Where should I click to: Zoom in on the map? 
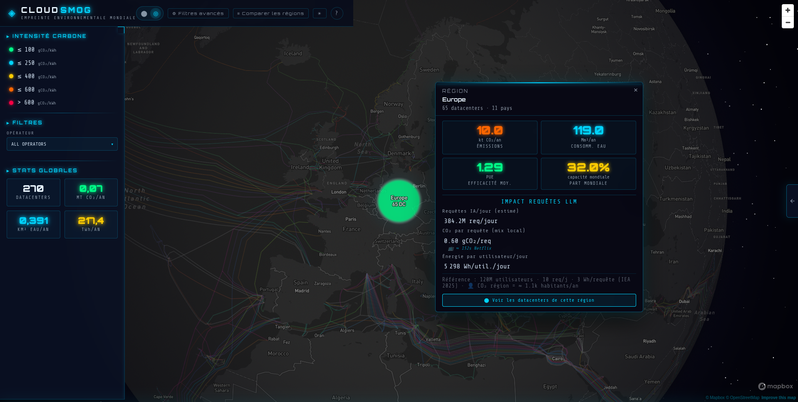(x=787, y=10)
